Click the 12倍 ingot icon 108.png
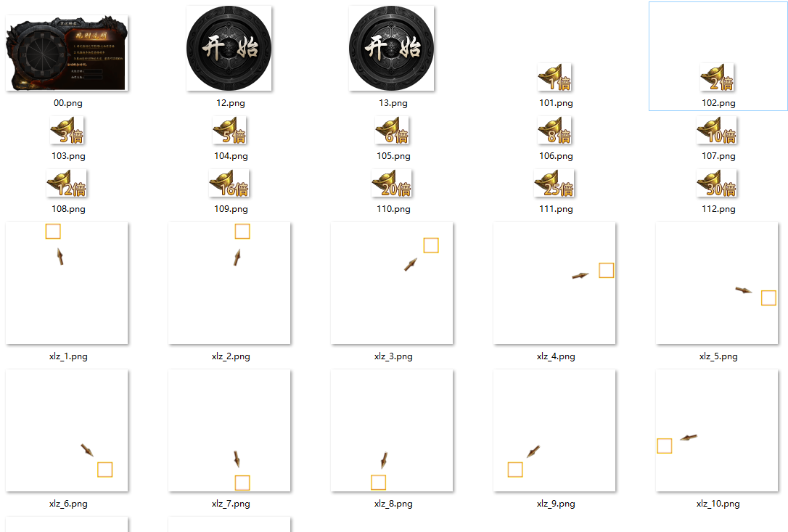 66,183
